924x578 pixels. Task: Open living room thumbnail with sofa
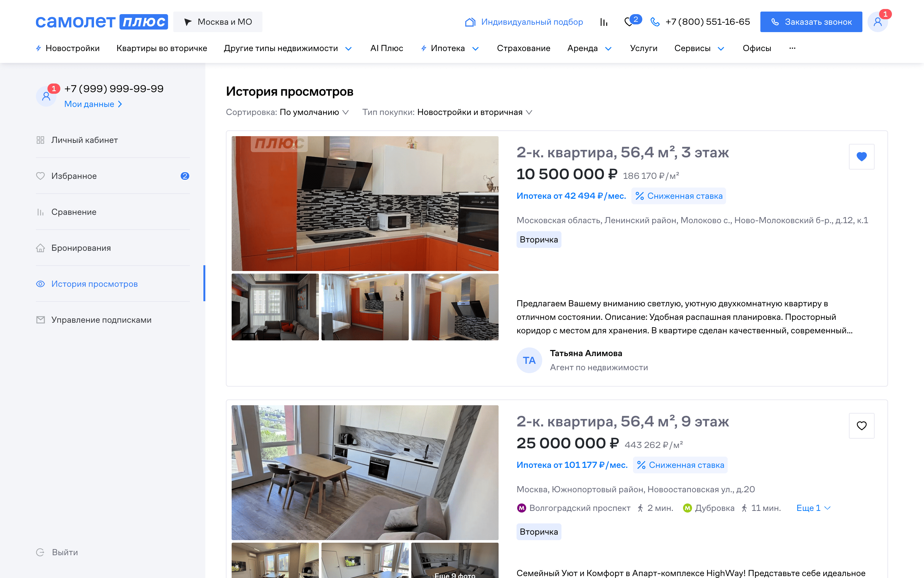click(275, 307)
